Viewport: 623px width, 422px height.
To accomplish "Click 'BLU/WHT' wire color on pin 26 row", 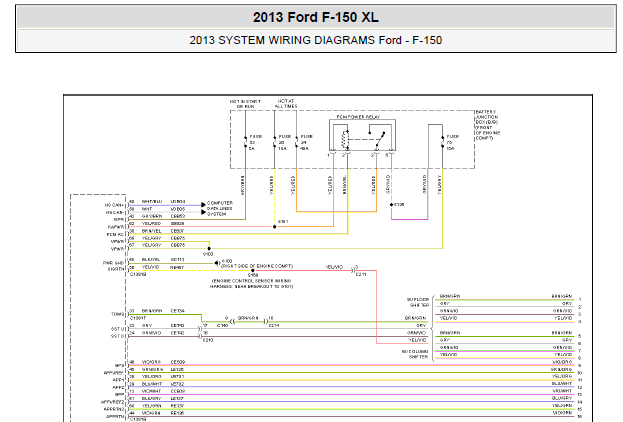I will coord(152,384).
